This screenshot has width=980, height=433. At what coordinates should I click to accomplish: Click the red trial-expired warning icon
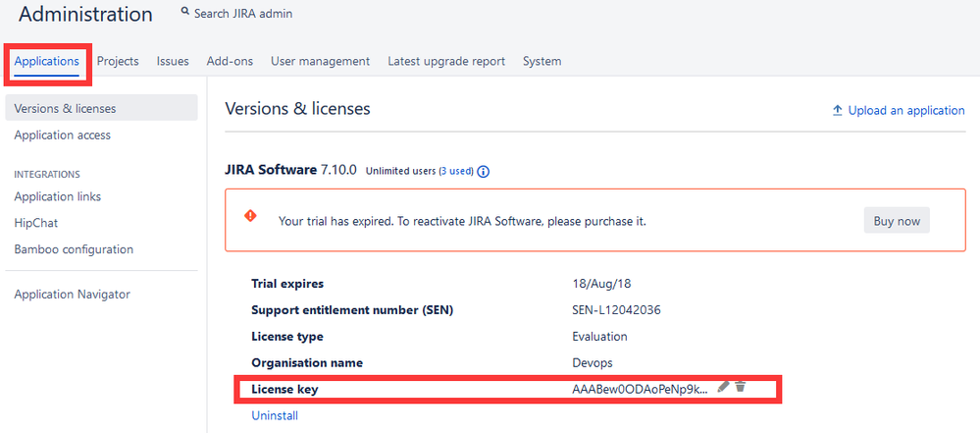coord(250,216)
